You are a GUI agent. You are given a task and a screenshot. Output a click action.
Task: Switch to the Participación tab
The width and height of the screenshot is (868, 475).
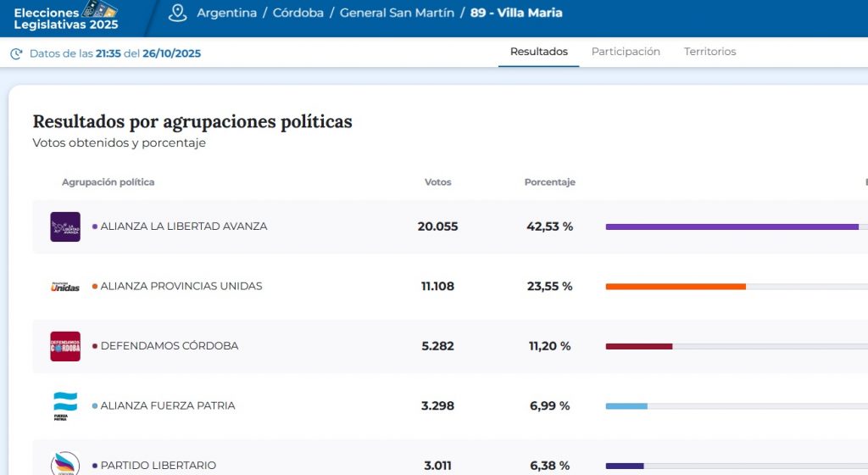[626, 52]
